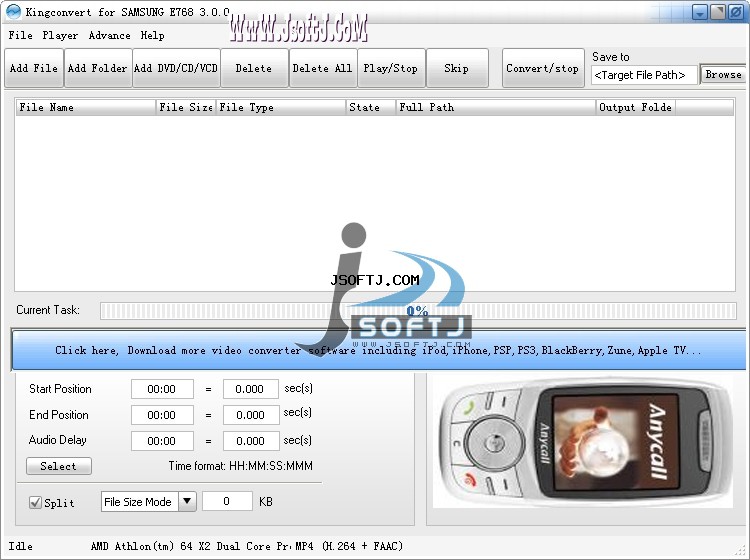The image size is (750, 560).
Task: Click the split size KB field
Action: [227, 501]
